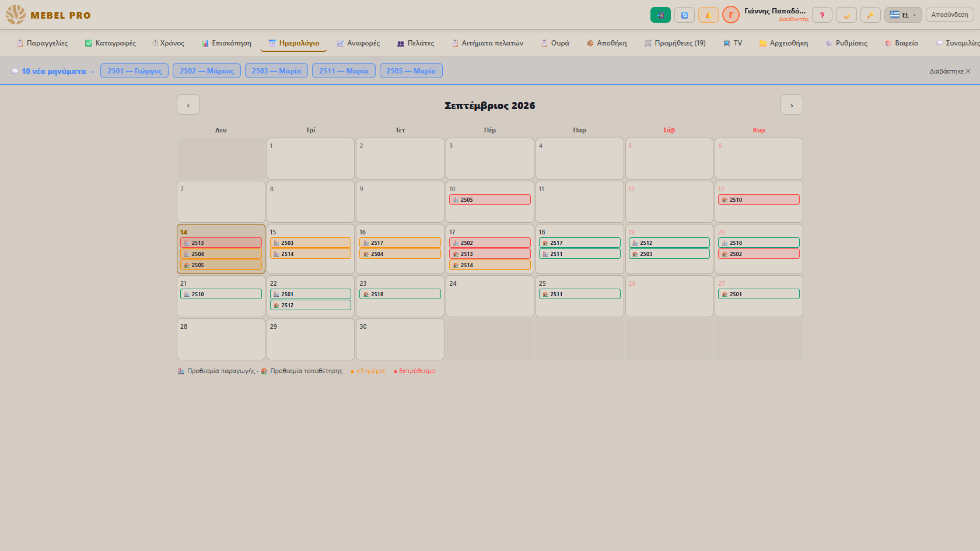
Task: Open the Αιτήματα πελατών tab
Action: [488, 43]
